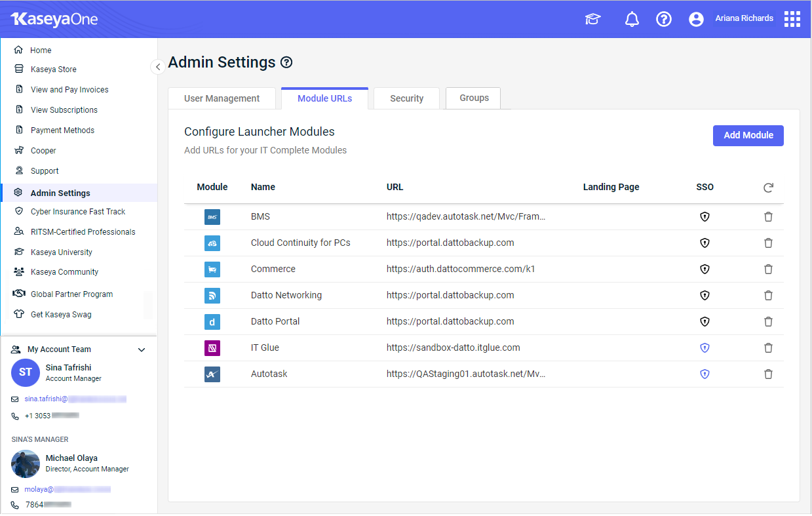
Task: Click the IT Glue module icon
Action: 212,347
